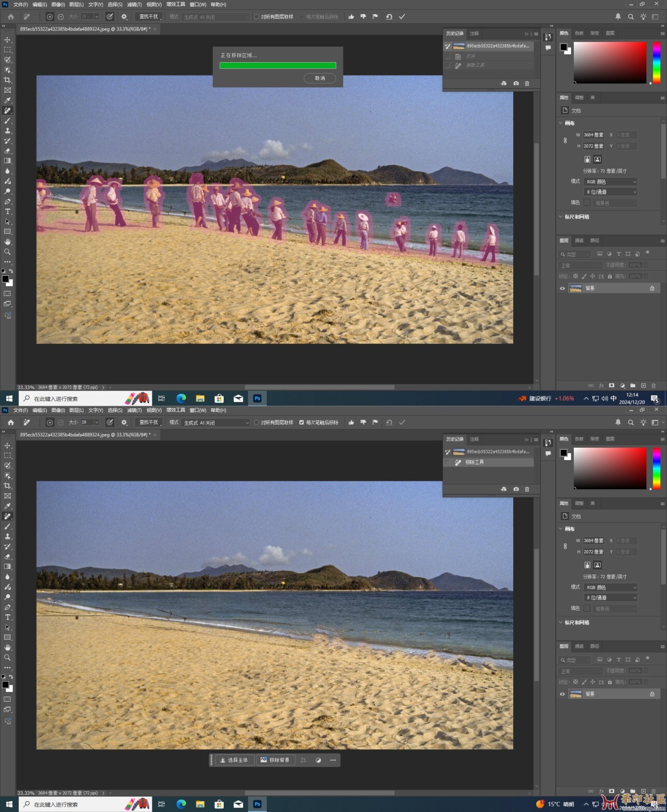Viewport: 667px width, 812px height.
Task: Select Gradient tool in lower Photoshop window
Action: click(7, 567)
